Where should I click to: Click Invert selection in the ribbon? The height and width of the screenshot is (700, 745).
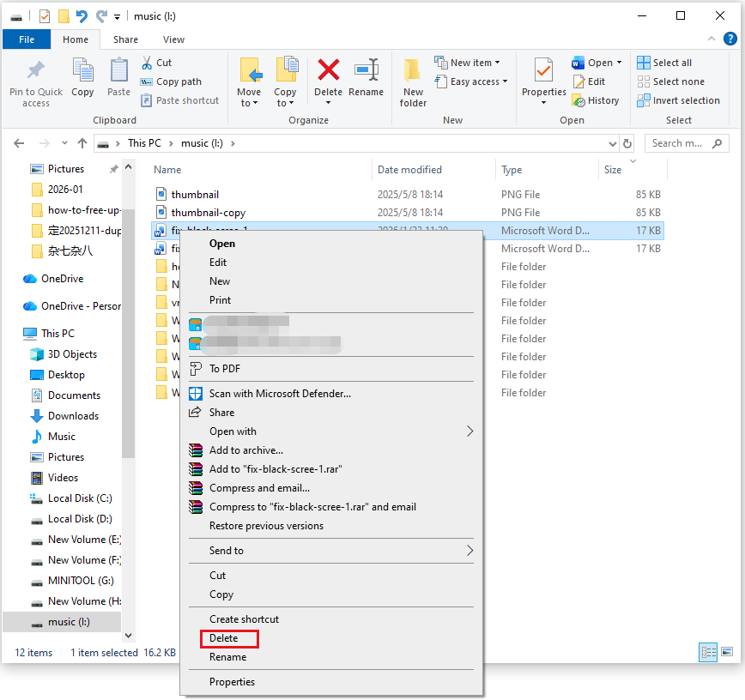click(678, 100)
